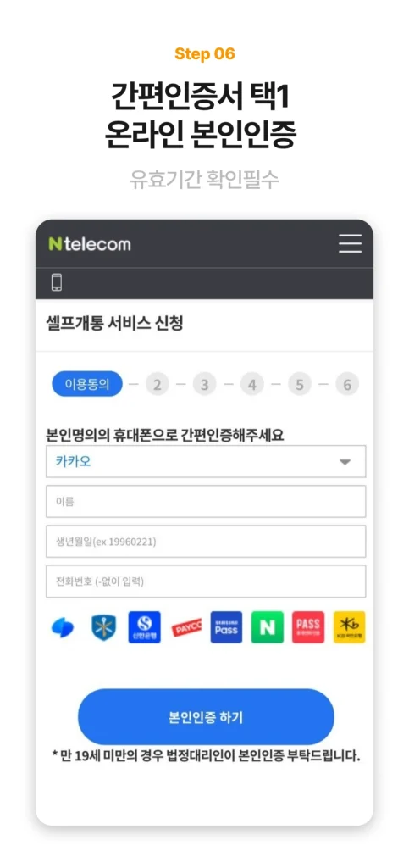Select the Toss blue logo icon
409x868 pixels.
click(x=63, y=627)
